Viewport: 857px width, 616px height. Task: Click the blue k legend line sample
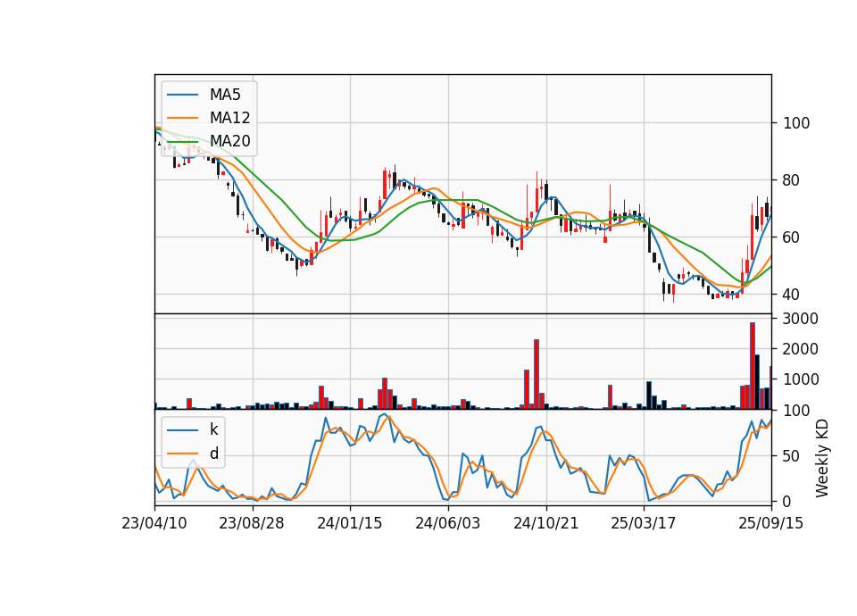[x=182, y=430]
